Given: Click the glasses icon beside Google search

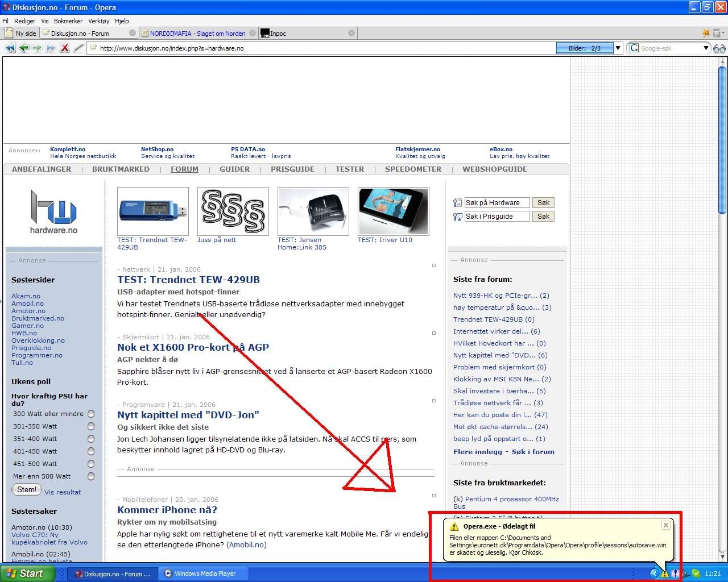Looking at the screenshot, I should 719,48.
